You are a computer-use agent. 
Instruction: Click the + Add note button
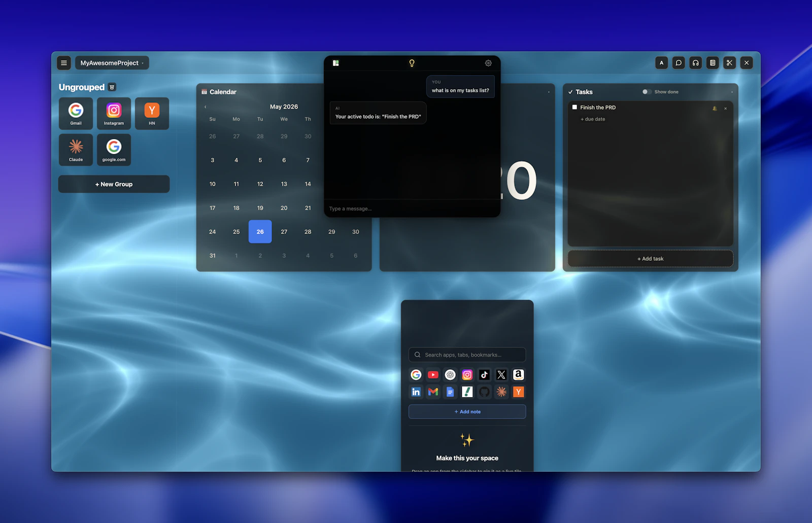click(467, 411)
